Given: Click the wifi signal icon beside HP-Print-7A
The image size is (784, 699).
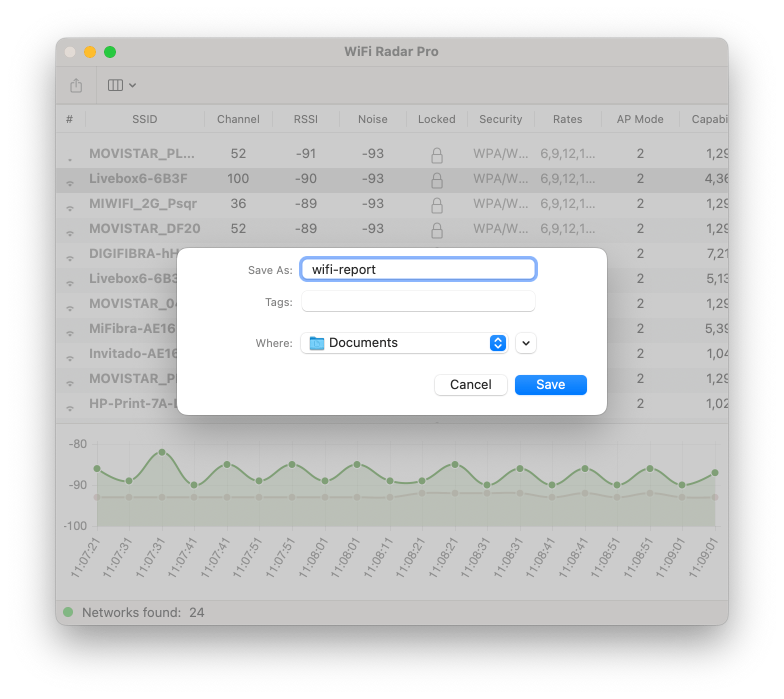Looking at the screenshot, I should coord(70,408).
